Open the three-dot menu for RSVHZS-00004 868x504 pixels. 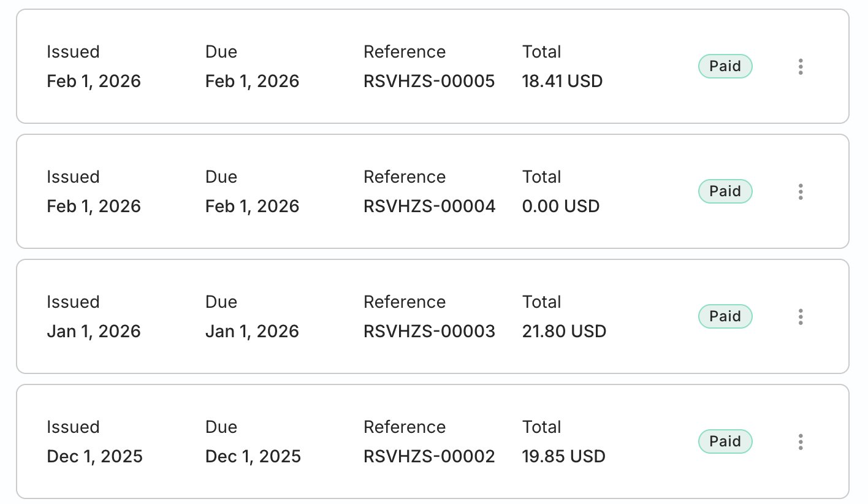click(x=801, y=192)
